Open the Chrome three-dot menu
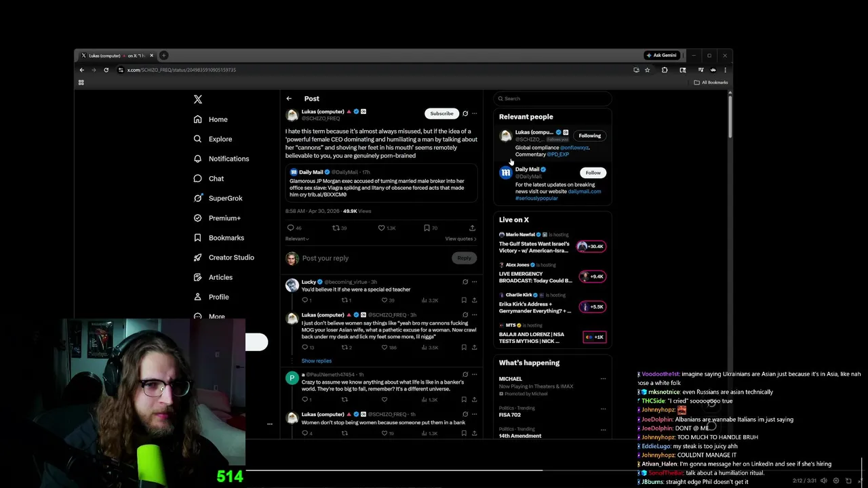This screenshot has height=488, width=868. pyautogui.click(x=725, y=70)
